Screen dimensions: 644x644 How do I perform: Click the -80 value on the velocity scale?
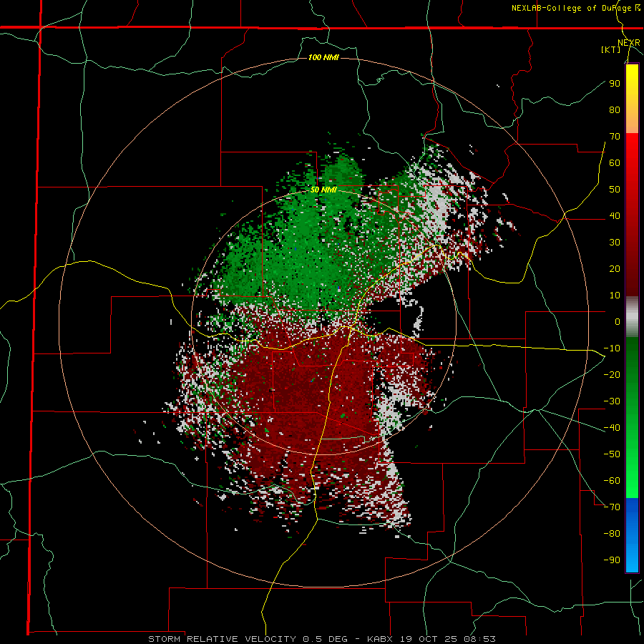click(612, 534)
